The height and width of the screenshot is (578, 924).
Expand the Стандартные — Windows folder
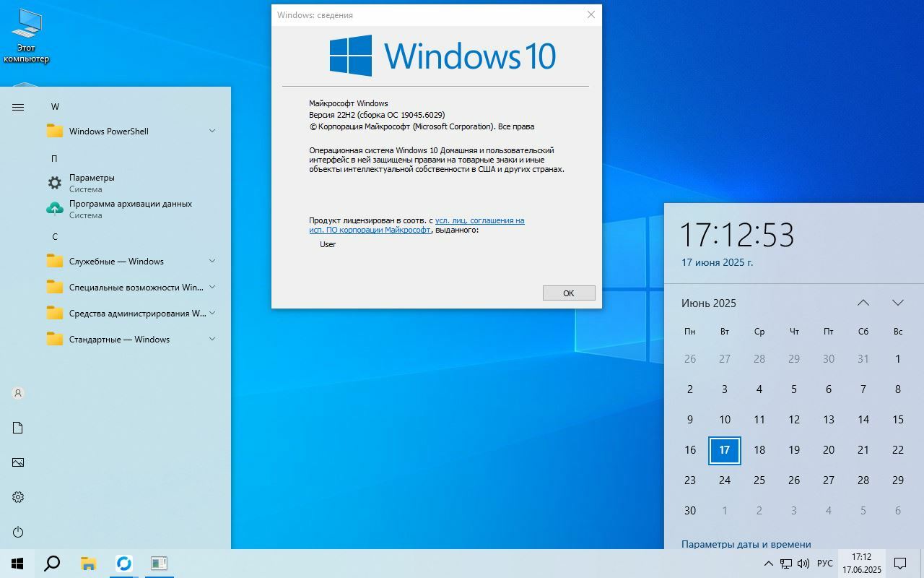(x=130, y=340)
